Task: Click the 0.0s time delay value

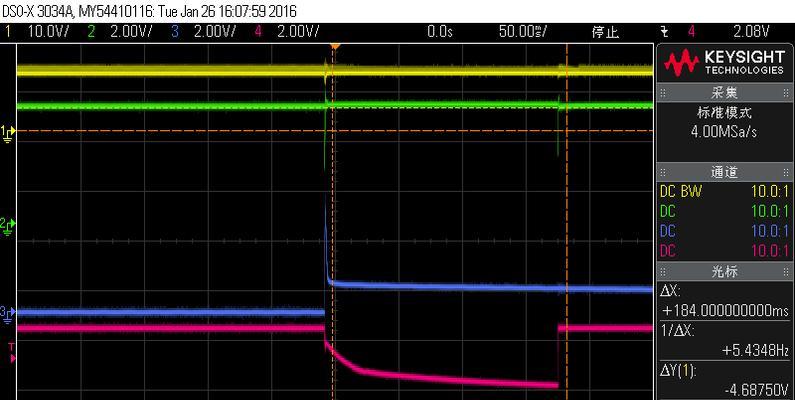Action: coord(439,31)
